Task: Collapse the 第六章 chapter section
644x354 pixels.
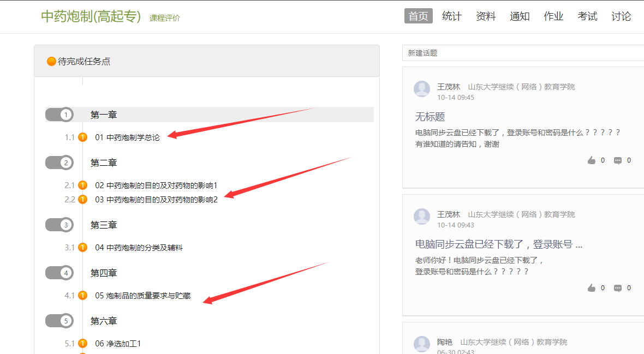Action: pos(59,321)
